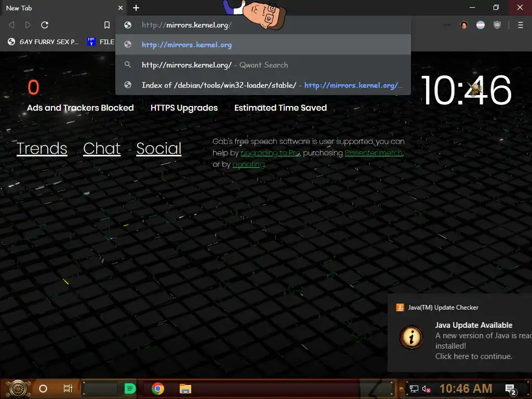Open Cortana circle on the taskbar
Image resolution: width=532 pixels, height=399 pixels.
[43, 389]
